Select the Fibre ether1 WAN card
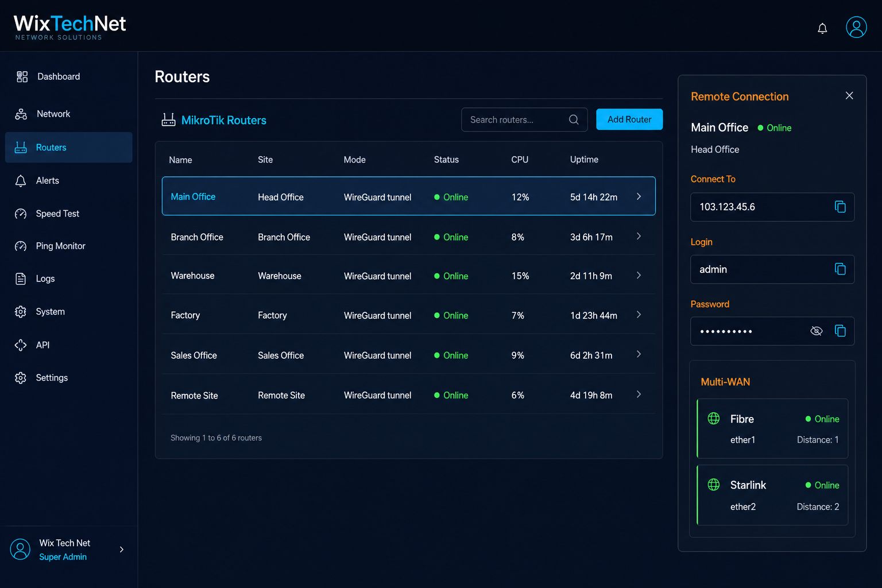882x588 pixels. coord(772,428)
